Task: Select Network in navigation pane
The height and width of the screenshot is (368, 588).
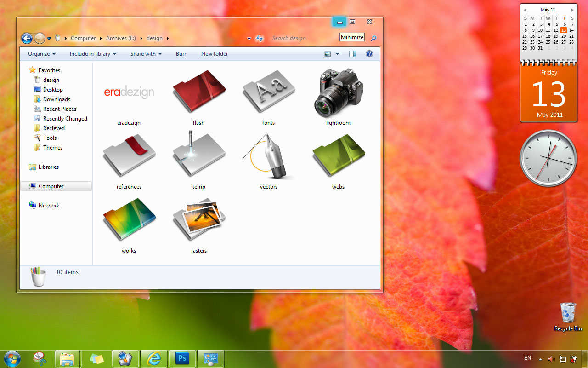Action: click(x=49, y=206)
